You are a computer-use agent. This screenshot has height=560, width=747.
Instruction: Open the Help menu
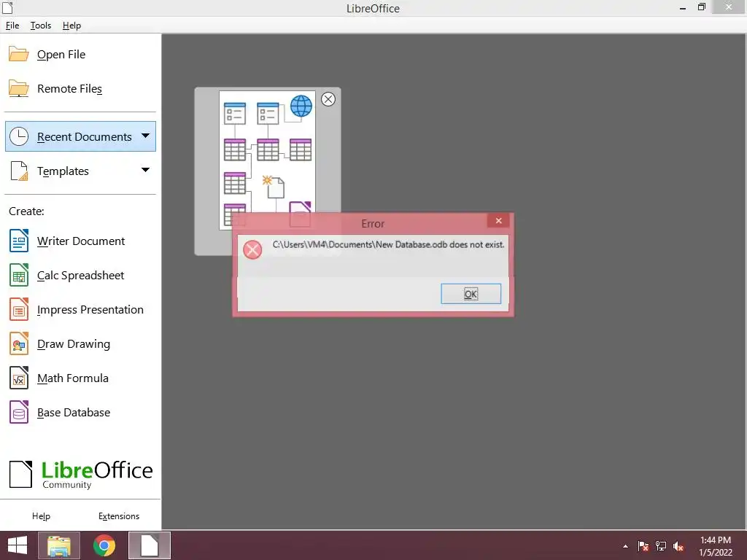point(71,26)
